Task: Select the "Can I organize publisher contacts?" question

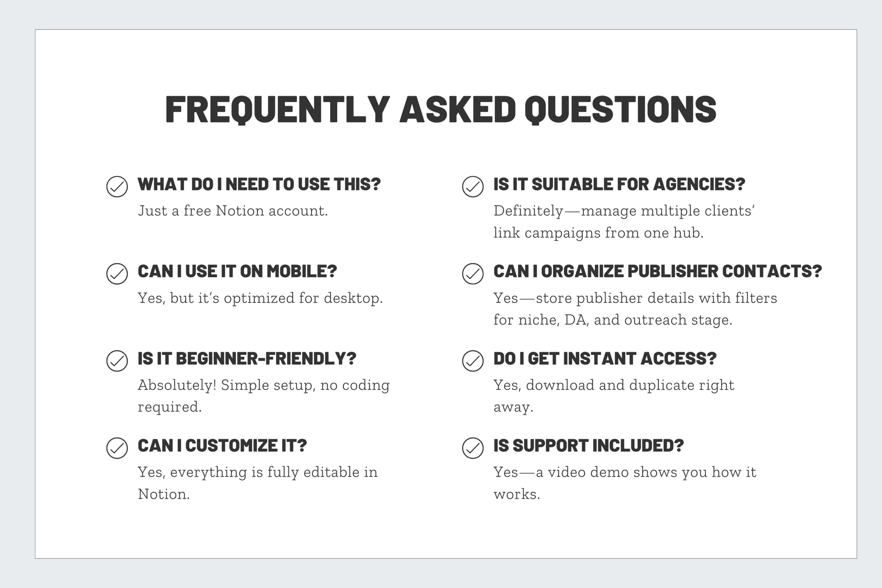Action: [x=657, y=271]
